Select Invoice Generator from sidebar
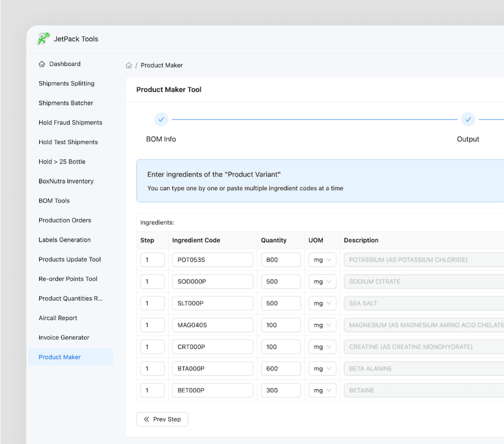This screenshot has height=444, width=504. 64,338
